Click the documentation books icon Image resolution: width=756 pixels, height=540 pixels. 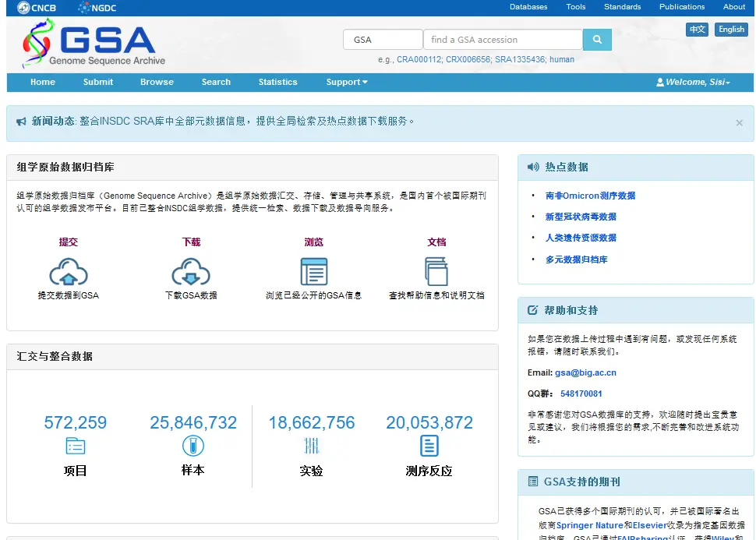point(436,273)
